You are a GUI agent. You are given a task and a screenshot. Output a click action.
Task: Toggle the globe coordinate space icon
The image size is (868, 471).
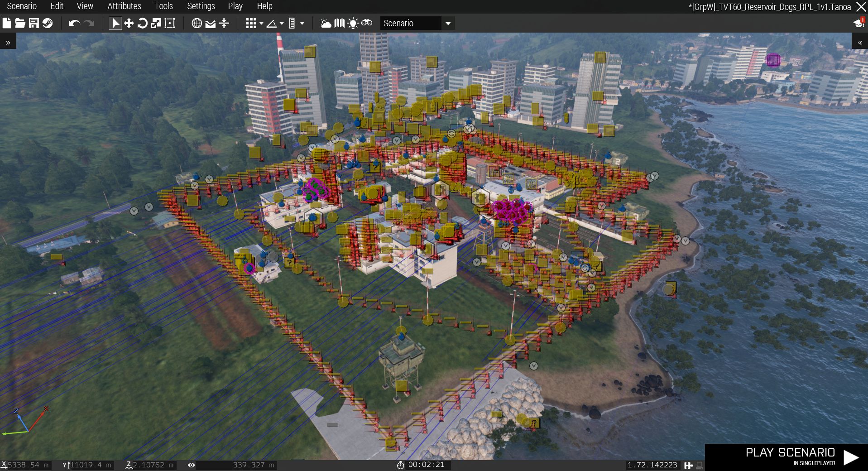tap(197, 23)
